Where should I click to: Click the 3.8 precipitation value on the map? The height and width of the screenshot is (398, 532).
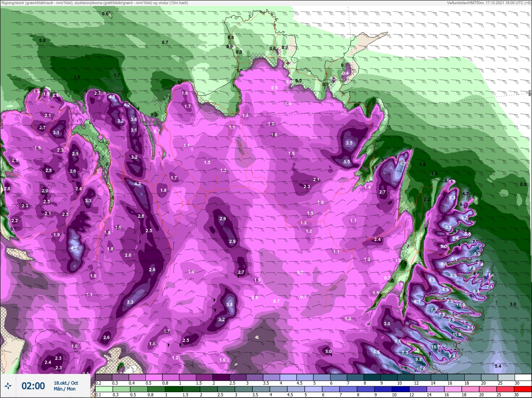(229, 305)
